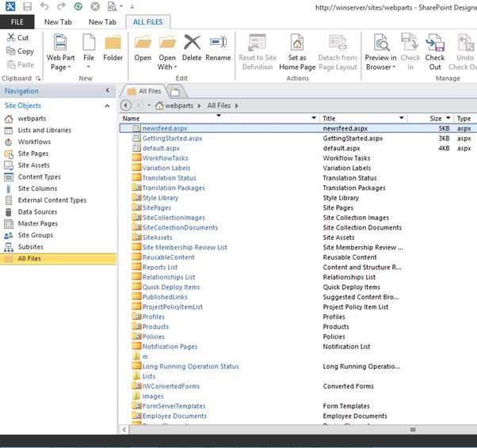Create a new Web Part Page

pyautogui.click(x=60, y=52)
